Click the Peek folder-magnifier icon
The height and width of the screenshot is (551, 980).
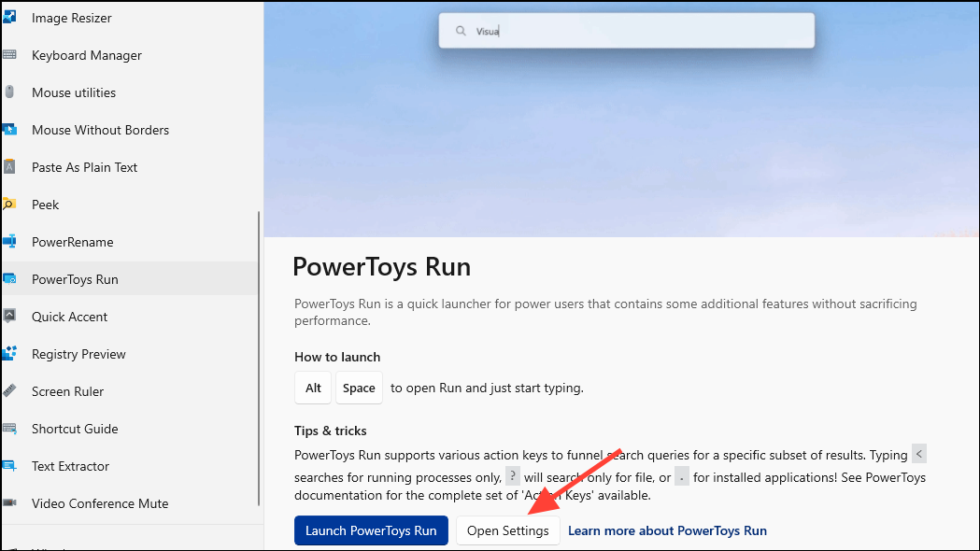(9, 205)
